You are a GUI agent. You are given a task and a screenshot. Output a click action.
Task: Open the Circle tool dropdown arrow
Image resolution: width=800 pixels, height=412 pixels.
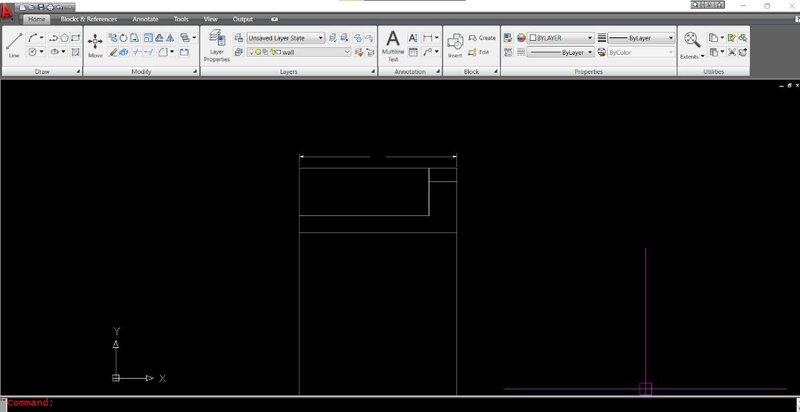tap(41, 52)
